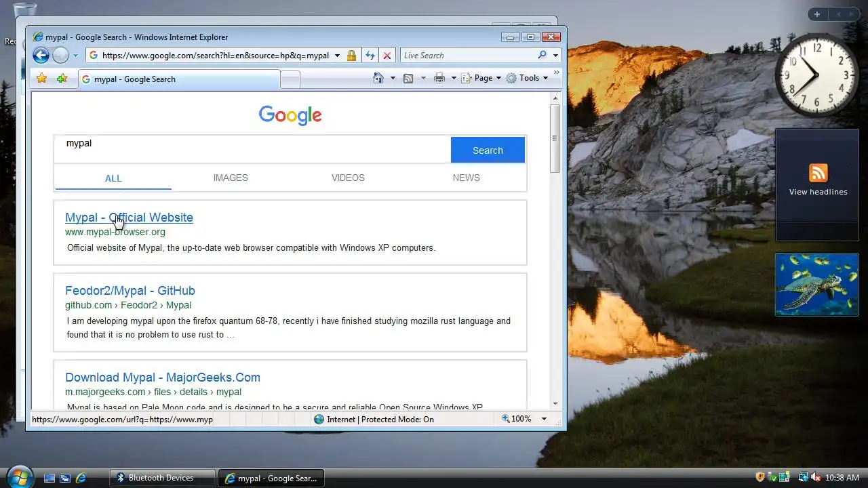
Task: Switch to the NEWS tab
Action: click(x=466, y=178)
